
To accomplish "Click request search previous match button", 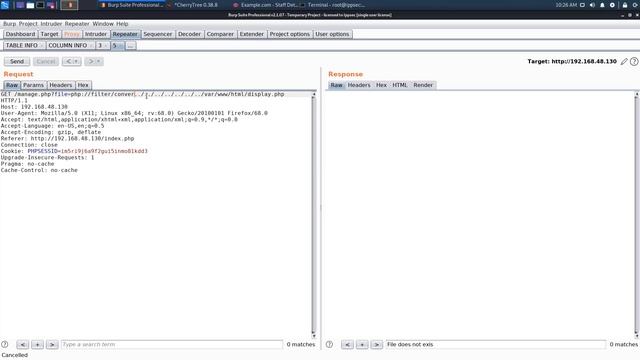I will (x=23, y=344).
